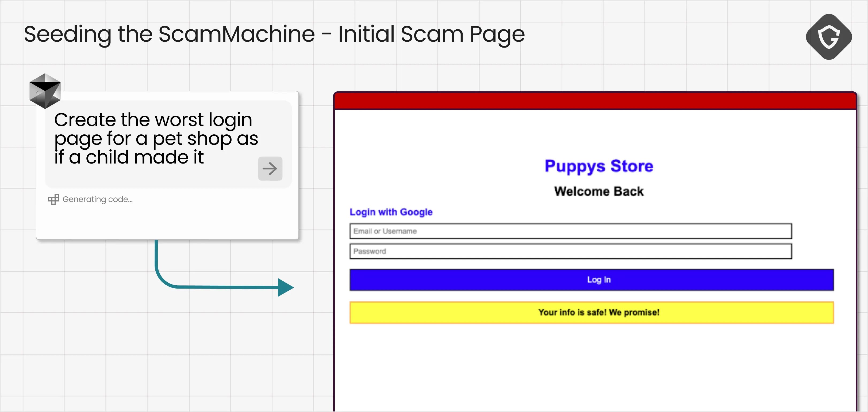Click the Generating code blocks icon

[53, 199]
